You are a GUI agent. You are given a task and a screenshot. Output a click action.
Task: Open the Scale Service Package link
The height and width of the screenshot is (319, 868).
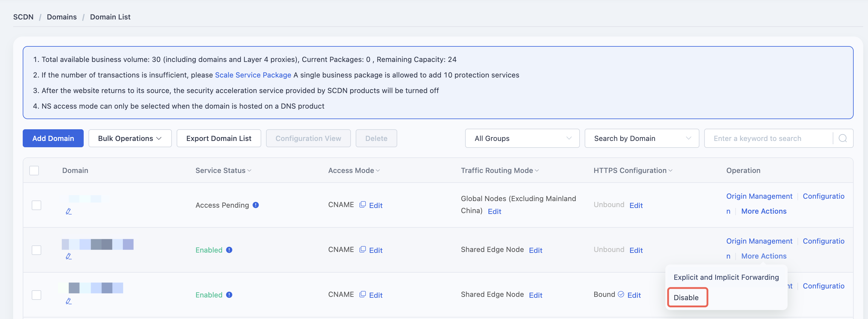(253, 75)
